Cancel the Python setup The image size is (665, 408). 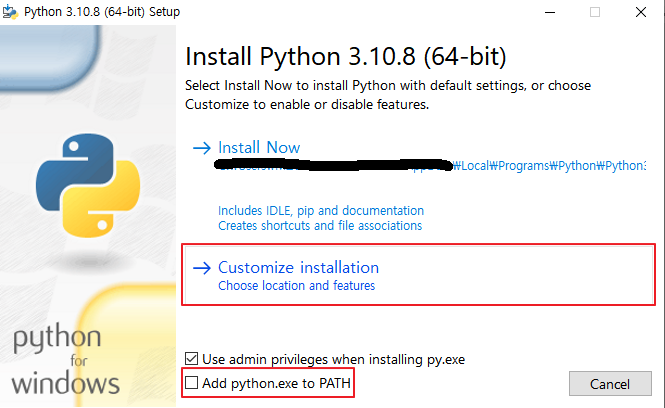pyautogui.click(x=610, y=384)
